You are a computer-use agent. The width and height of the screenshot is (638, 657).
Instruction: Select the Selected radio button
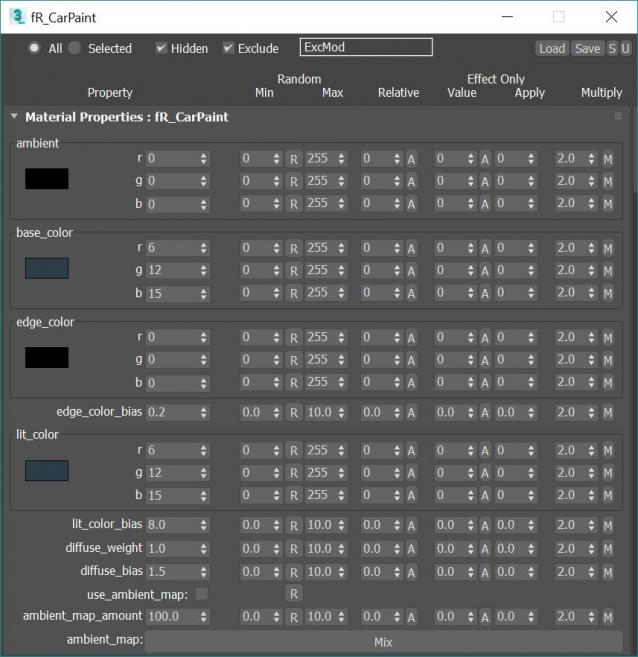coord(75,48)
